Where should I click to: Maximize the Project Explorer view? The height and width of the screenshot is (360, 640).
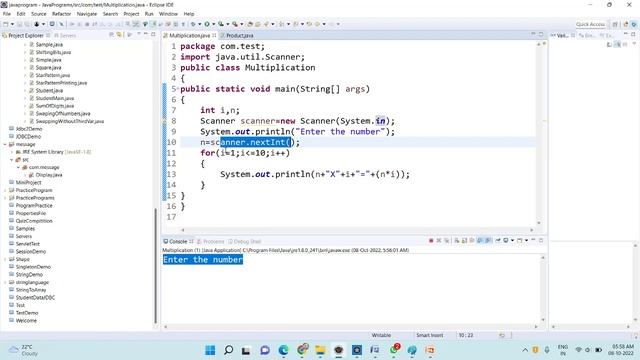[153, 34]
